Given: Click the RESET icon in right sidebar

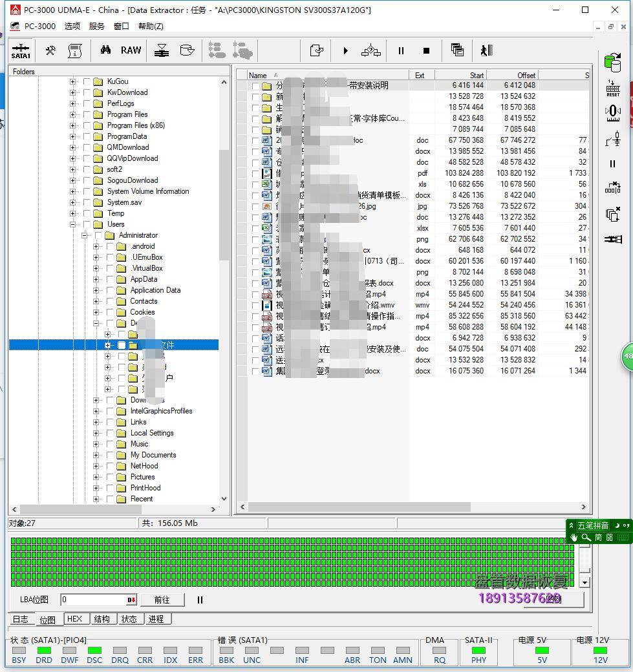Looking at the screenshot, I should [612, 89].
